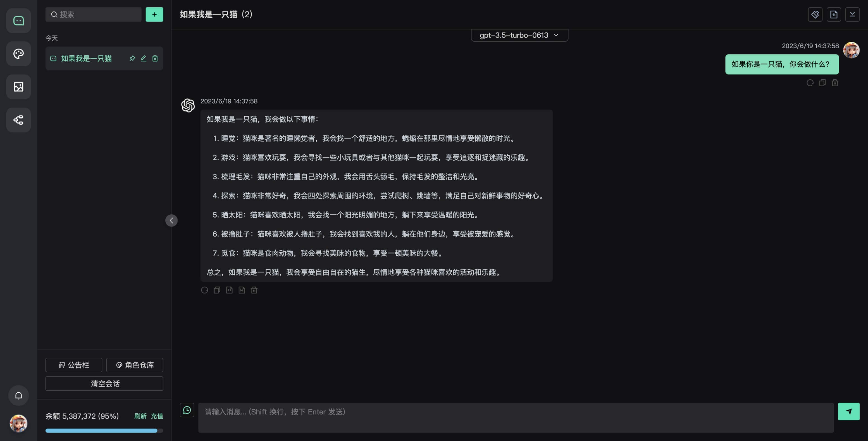Open the image gallery sidebar icon

pyautogui.click(x=18, y=87)
